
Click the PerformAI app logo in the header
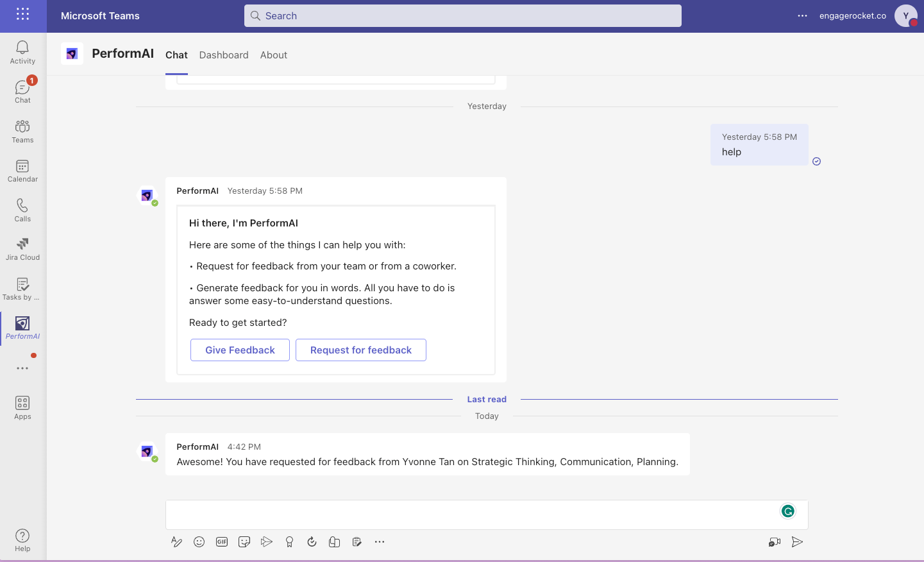[72, 54]
